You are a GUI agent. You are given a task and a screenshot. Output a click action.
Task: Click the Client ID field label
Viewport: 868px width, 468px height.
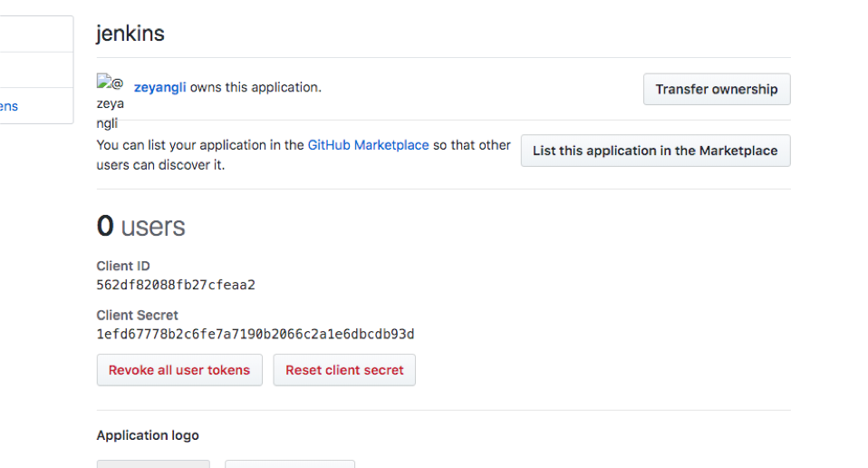coord(123,266)
